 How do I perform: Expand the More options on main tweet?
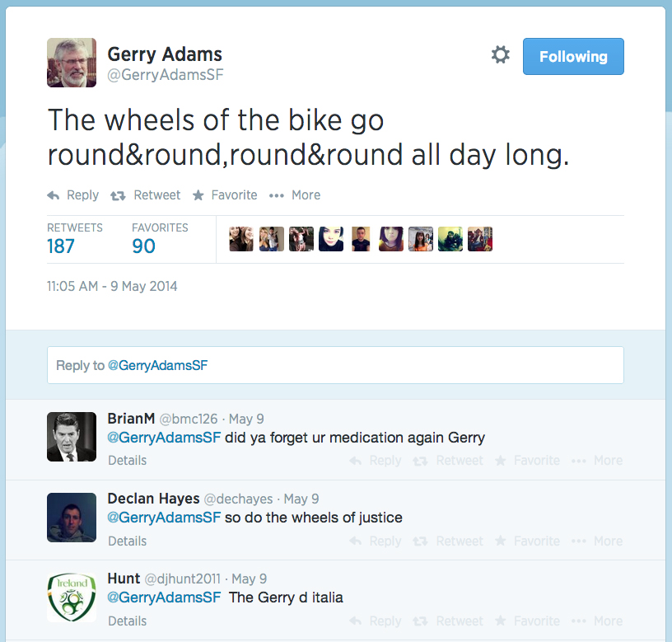295,195
